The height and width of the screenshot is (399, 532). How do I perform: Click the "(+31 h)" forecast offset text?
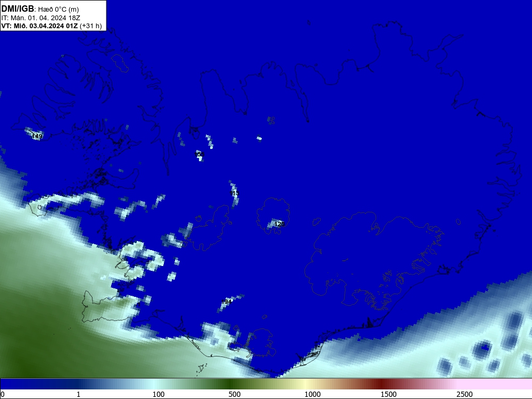pyautogui.click(x=90, y=26)
